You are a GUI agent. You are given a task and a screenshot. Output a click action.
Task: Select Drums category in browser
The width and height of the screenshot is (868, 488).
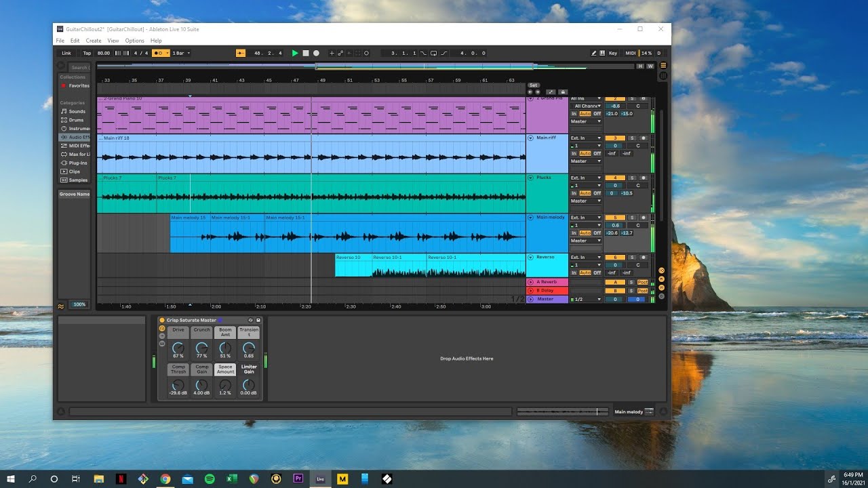[76, 120]
